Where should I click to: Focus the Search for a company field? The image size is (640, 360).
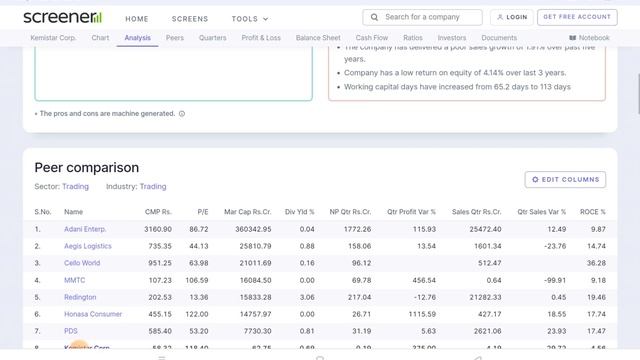(x=422, y=17)
